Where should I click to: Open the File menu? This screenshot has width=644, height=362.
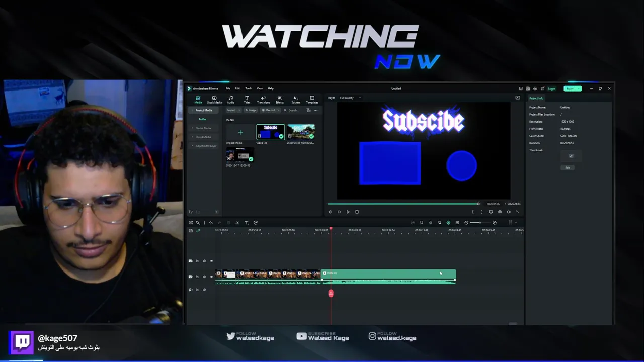pos(228,88)
